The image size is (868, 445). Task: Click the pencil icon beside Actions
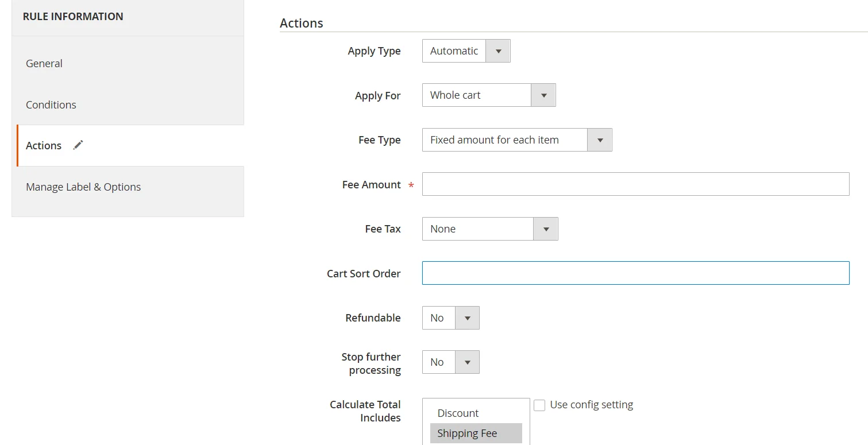click(x=78, y=145)
